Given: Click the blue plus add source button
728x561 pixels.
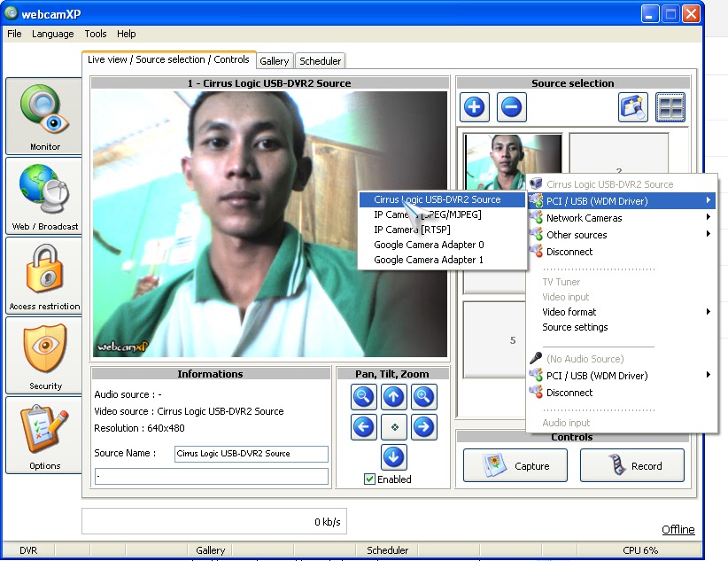Looking at the screenshot, I should point(474,107).
